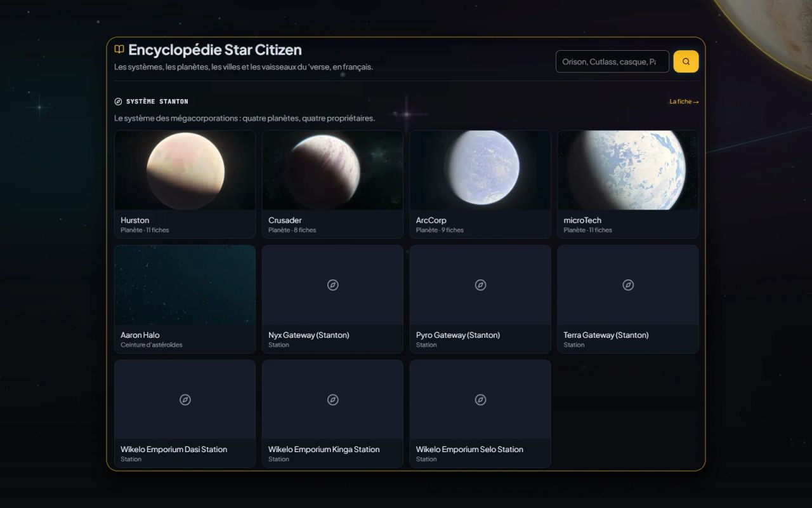
Task: Click the open-book encyclopedia logo icon
Action: pyautogui.click(x=119, y=50)
